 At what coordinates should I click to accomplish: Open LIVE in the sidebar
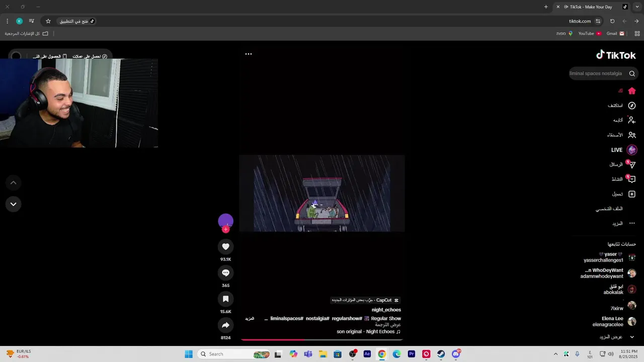[624, 150]
